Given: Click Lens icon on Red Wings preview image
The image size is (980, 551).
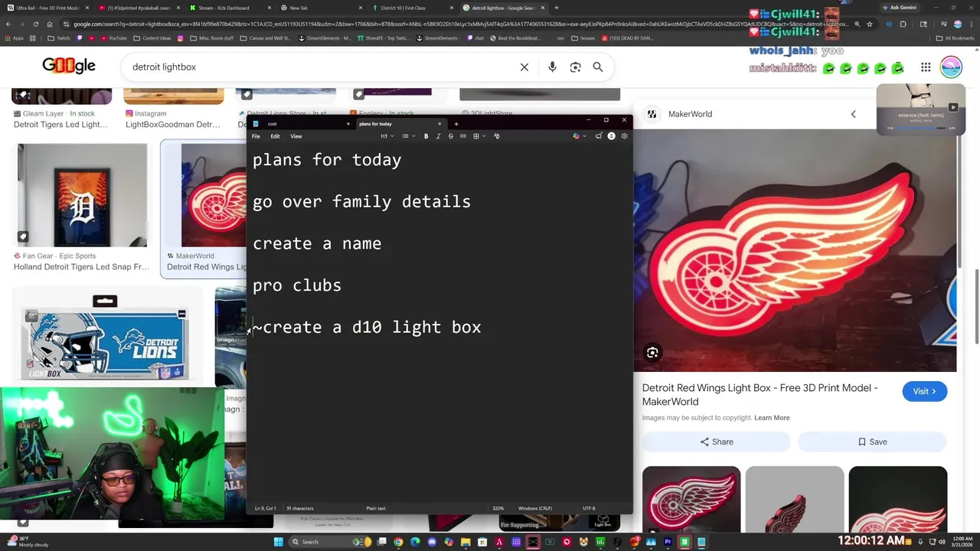Looking at the screenshot, I should [x=652, y=353].
